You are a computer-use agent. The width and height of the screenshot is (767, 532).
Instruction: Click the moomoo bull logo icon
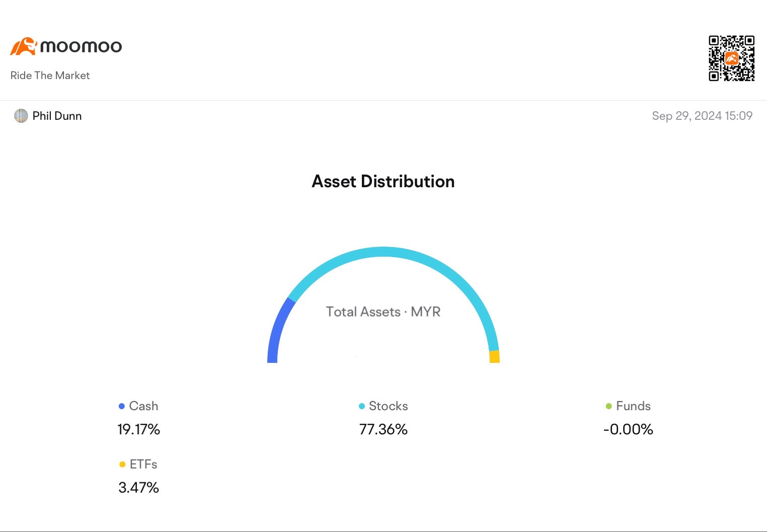pyautogui.click(x=24, y=46)
